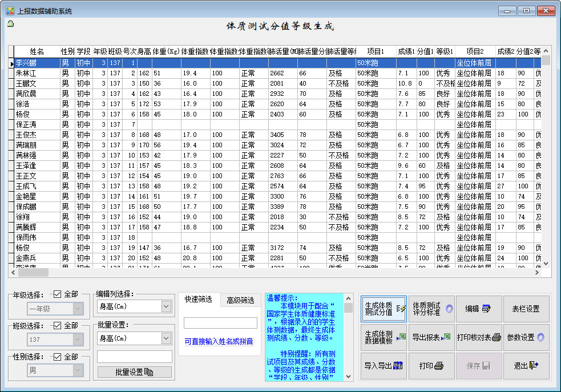Click the 项目2 column header

[475, 51]
